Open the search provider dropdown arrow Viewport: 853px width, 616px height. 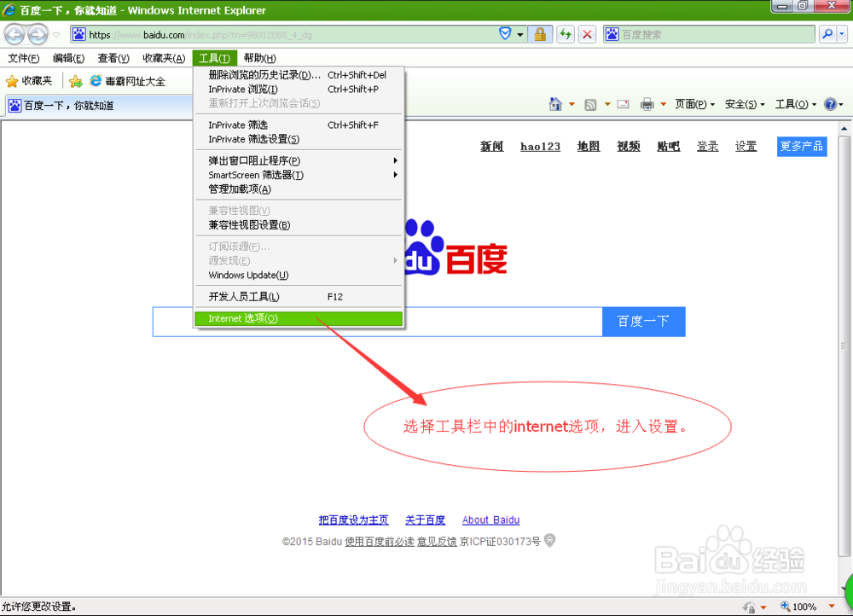tap(842, 34)
